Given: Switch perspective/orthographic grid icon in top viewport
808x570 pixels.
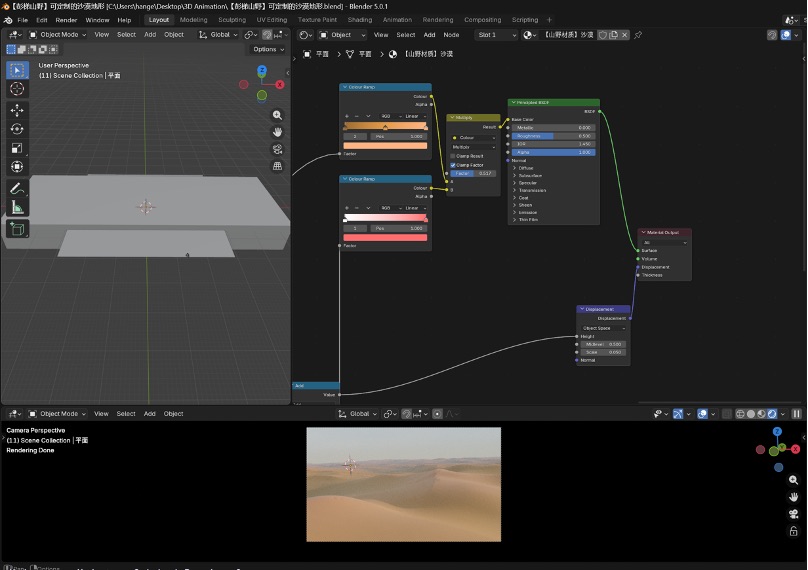Looking at the screenshot, I should (x=277, y=166).
